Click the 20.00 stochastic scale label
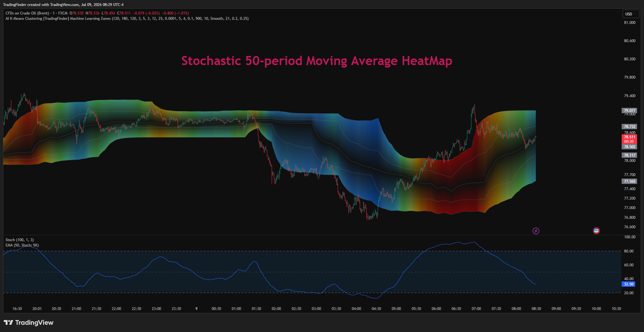Viewport: 644px width, 332px height. click(629, 293)
